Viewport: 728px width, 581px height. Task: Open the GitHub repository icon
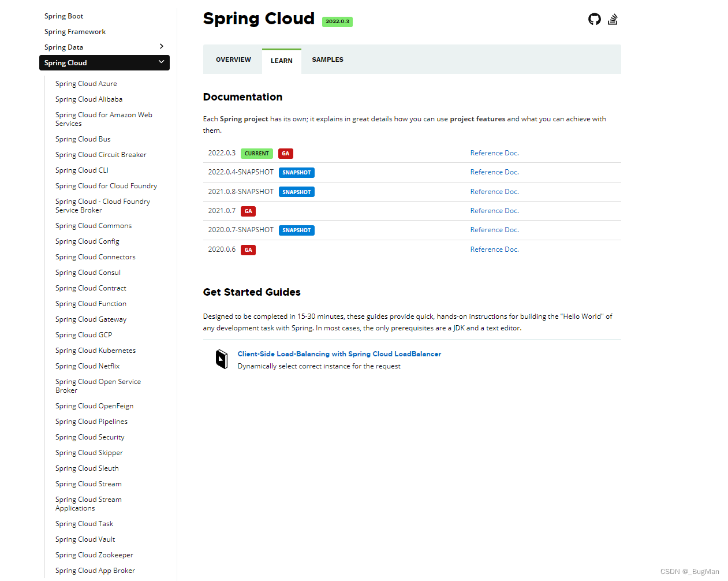595,19
